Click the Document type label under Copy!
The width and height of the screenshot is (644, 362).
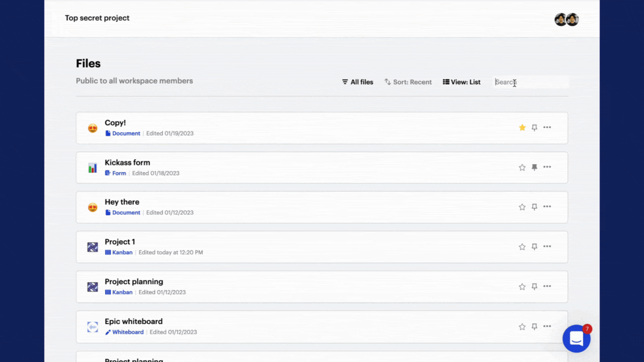[123, 134]
